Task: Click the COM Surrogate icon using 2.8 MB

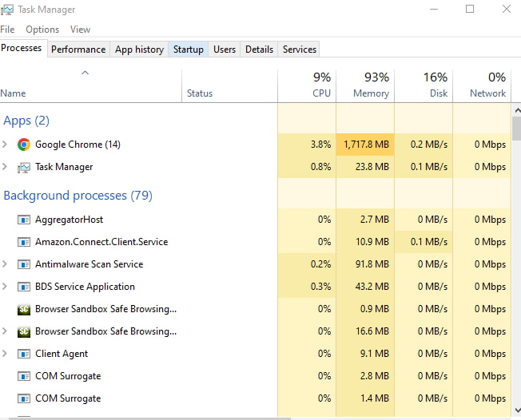Action: click(24, 376)
